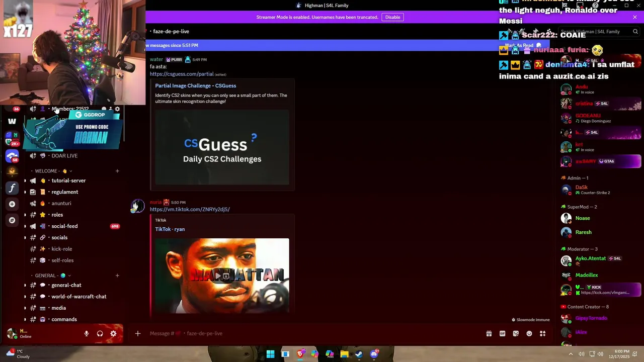Collapse the WELCOME category
The width and height of the screenshot is (644, 362).
click(x=53, y=171)
